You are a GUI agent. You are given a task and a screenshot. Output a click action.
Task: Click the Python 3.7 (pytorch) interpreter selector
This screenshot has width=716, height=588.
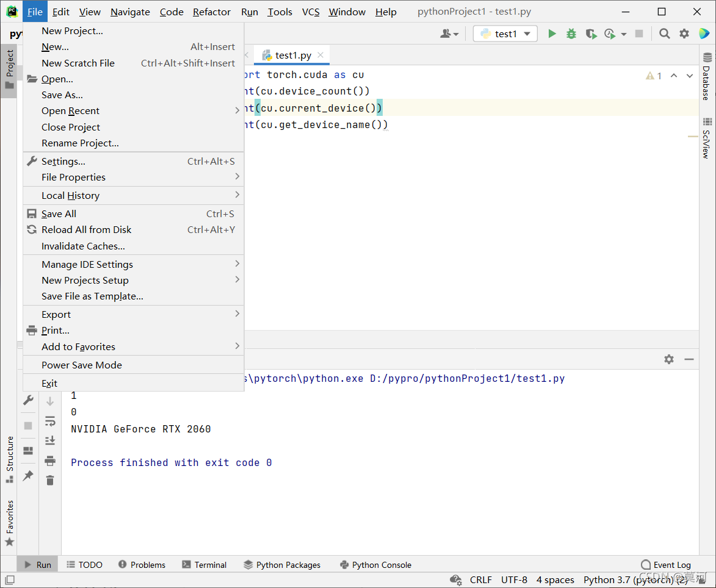[635, 580]
